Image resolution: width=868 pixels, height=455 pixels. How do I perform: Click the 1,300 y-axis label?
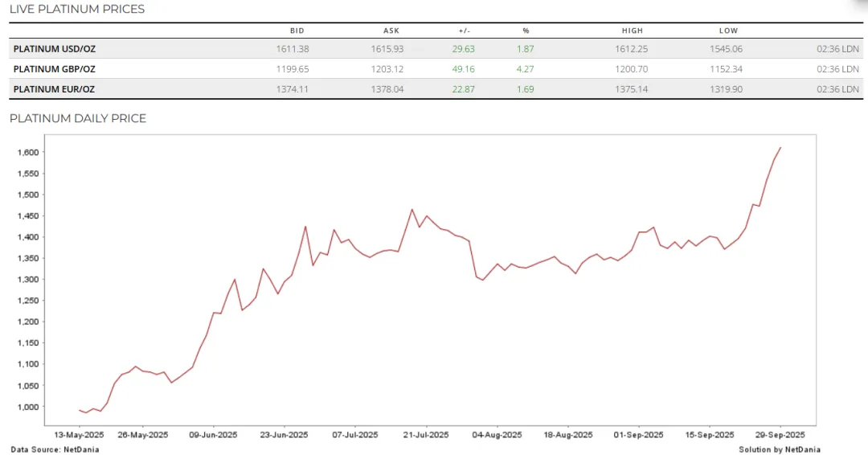27,280
